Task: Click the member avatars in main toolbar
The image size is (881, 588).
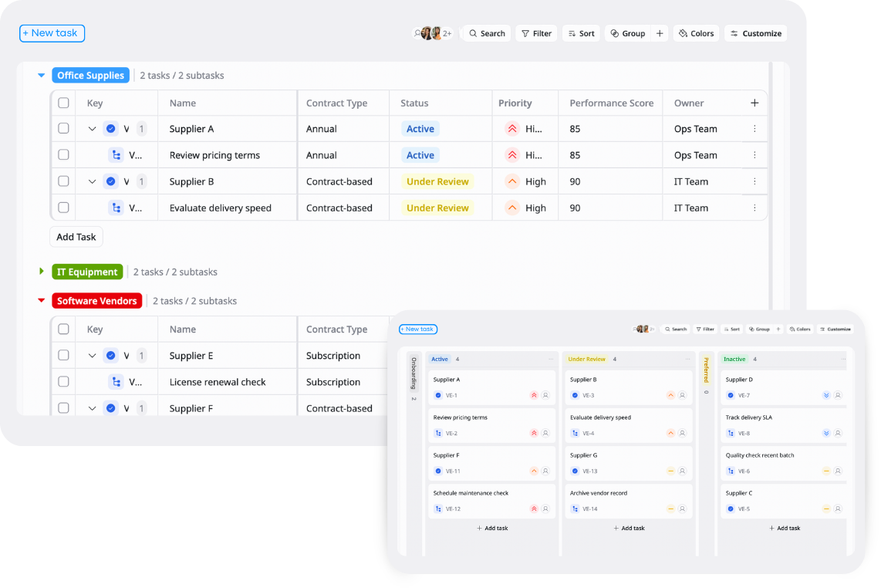Action: (x=432, y=34)
